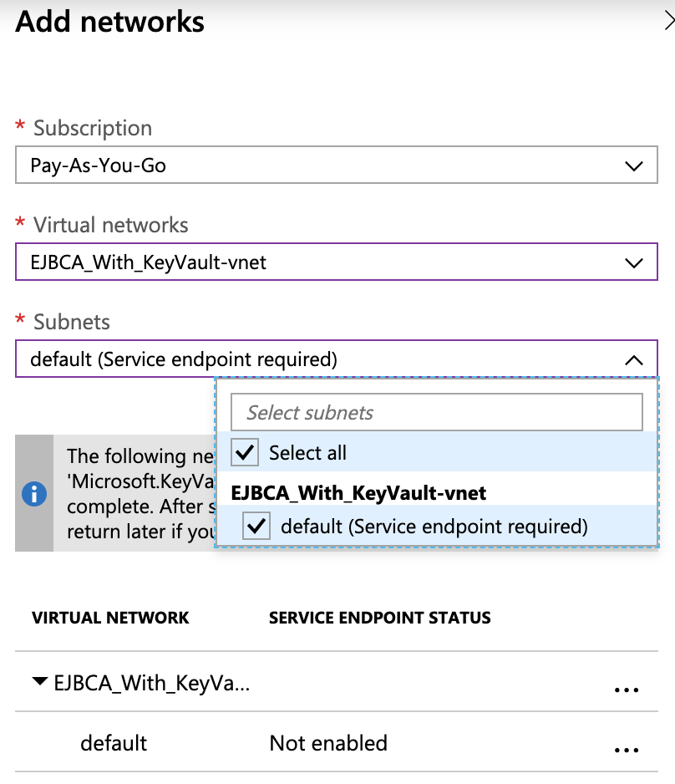The image size is (675, 784).
Task: Click the SERVICE ENDPOINT STATUS column header
Action: click(x=380, y=619)
